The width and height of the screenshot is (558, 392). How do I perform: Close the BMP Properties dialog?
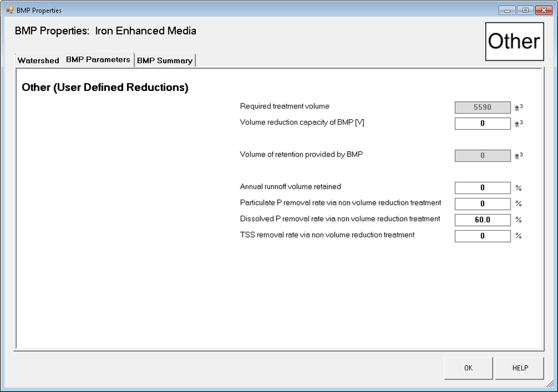542,10
